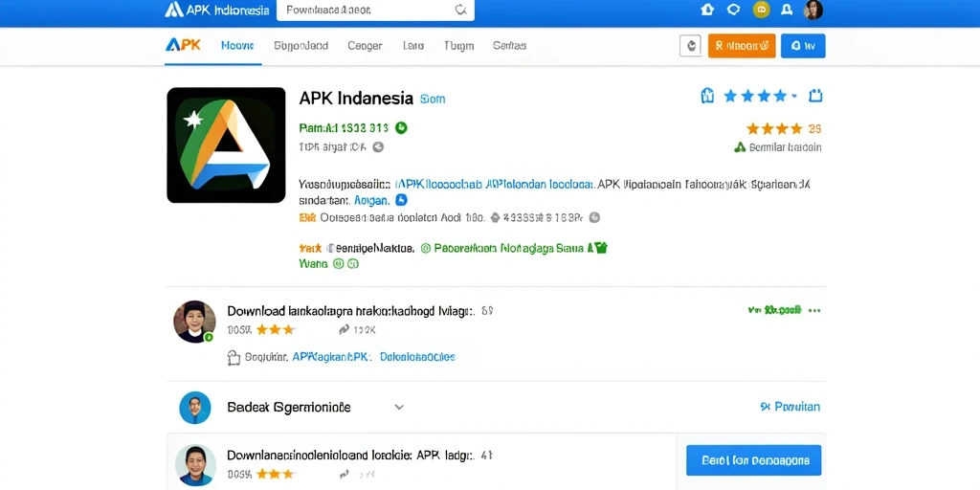Screen dimensions: 980x490
Task: Click the gray circle icon on the line below green numbers
Action: [377, 147]
